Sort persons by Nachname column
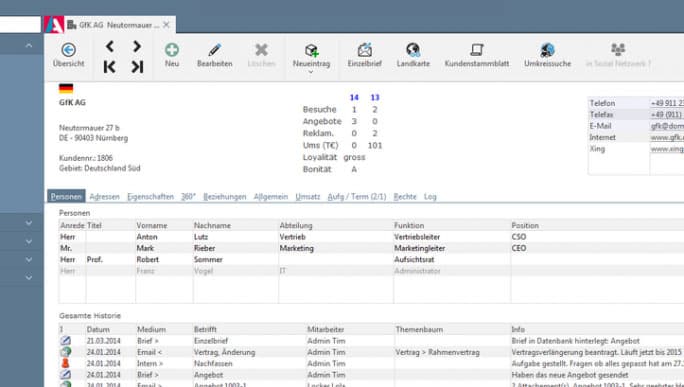Screen dimensions: 684x387 pyautogui.click(x=236, y=226)
